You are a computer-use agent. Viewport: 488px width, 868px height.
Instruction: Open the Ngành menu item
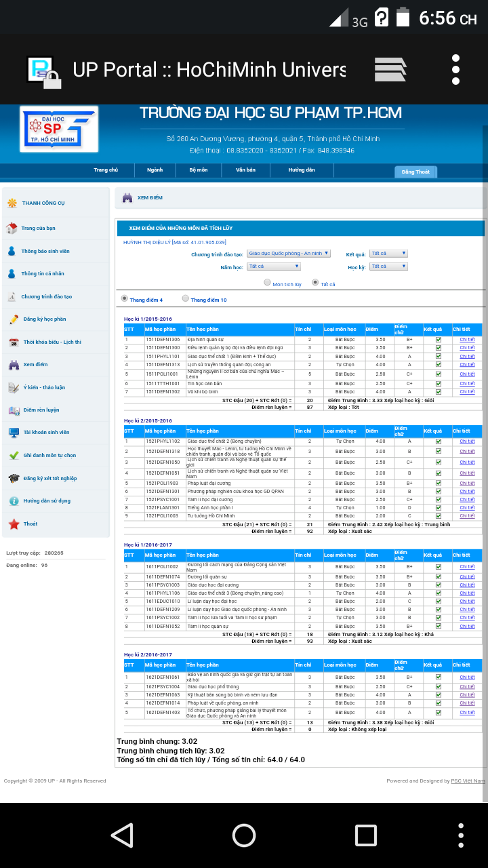coord(155,170)
